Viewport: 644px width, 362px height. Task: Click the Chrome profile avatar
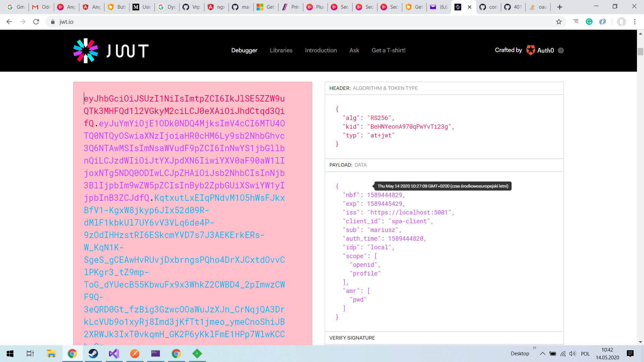tap(622, 21)
